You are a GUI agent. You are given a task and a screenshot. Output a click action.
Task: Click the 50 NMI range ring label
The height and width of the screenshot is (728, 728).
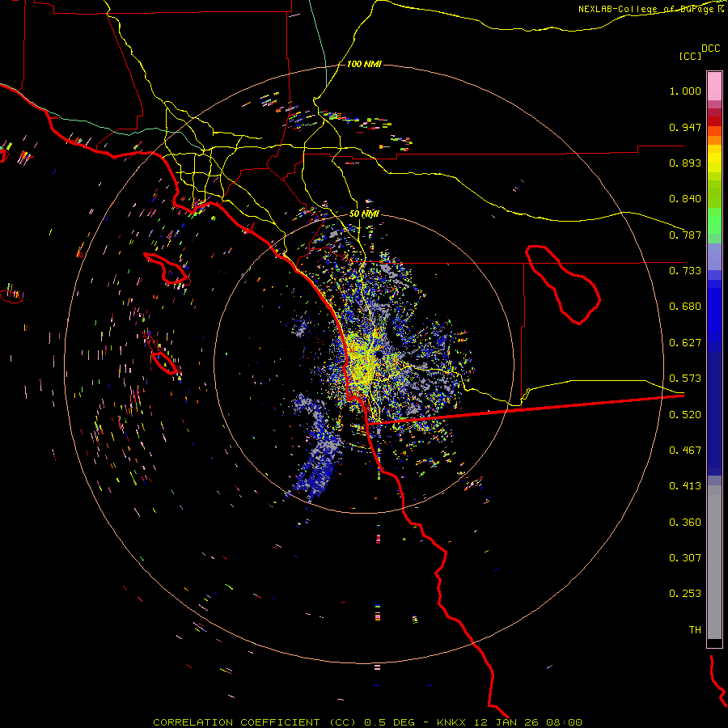364,214
